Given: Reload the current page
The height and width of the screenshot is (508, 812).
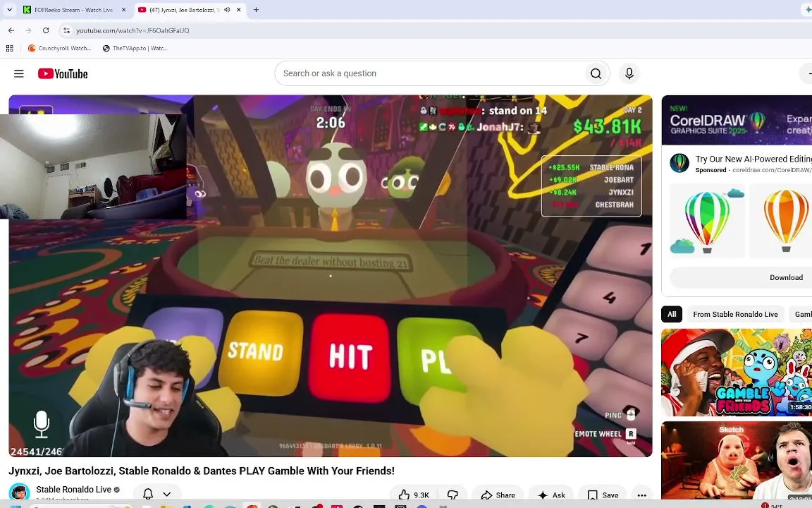Looking at the screenshot, I should tap(46, 30).
